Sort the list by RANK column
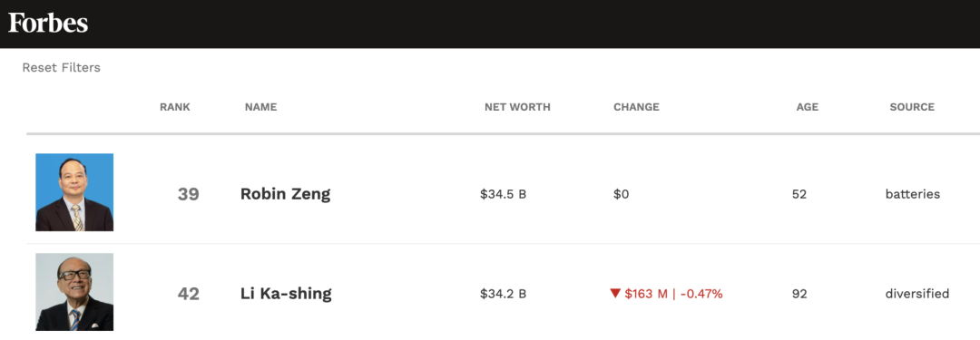The width and height of the screenshot is (980, 340). coord(175,107)
